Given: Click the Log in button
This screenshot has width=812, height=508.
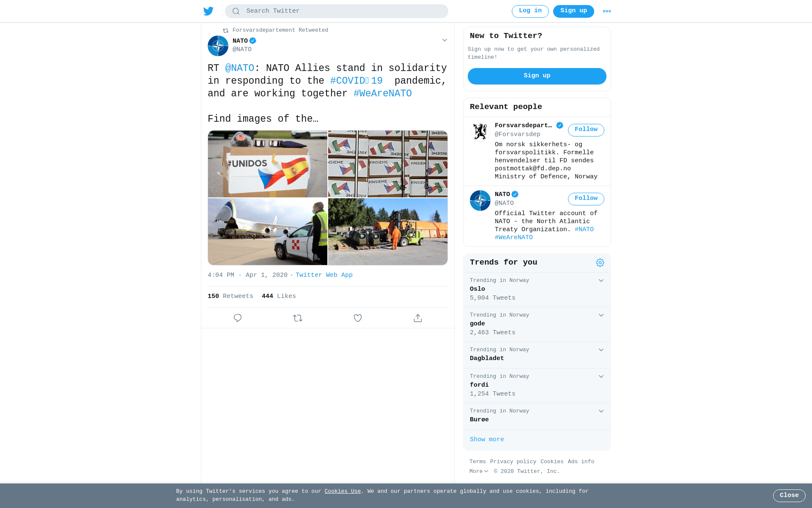Looking at the screenshot, I should tap(530, 11).
